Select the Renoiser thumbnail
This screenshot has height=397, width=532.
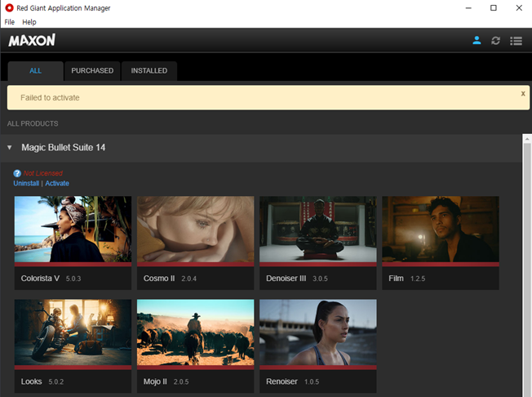click(x=318, y=332)
